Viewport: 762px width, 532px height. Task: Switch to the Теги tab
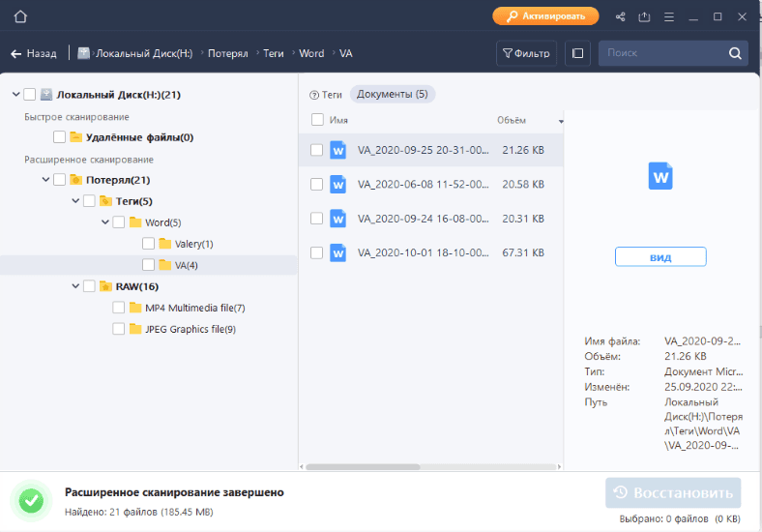(326, 94)
